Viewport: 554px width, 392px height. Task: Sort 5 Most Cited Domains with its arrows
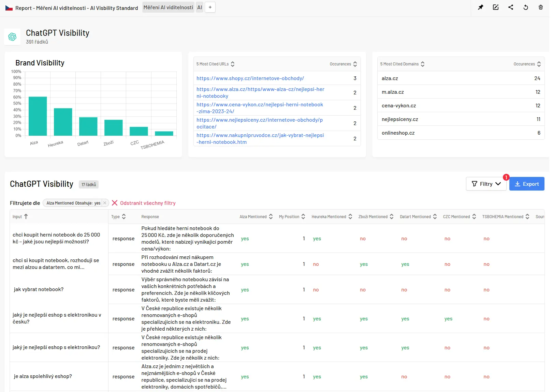point(423,64)
